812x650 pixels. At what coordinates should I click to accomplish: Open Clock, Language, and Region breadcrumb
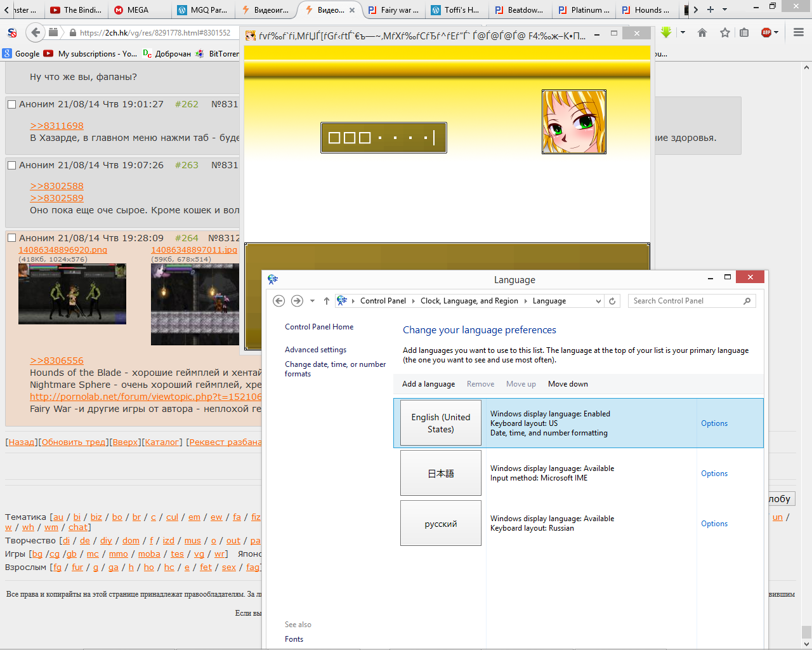(x=469, y=301)
